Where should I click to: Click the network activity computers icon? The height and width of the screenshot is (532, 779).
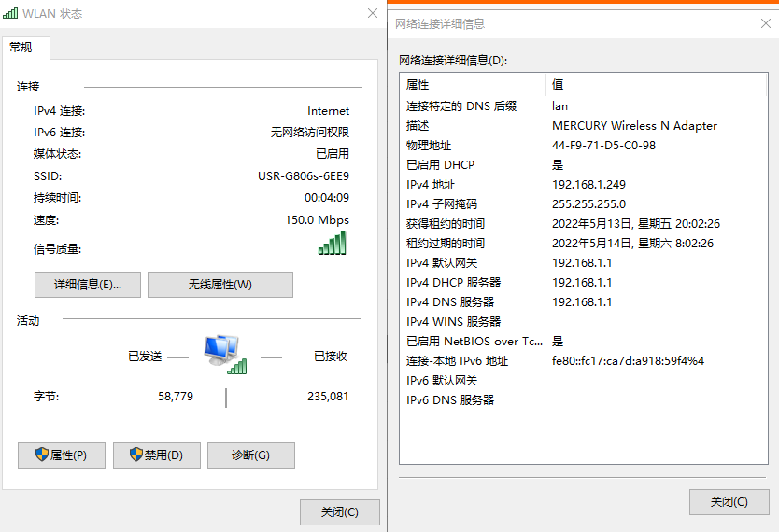(x=225, y=354)
